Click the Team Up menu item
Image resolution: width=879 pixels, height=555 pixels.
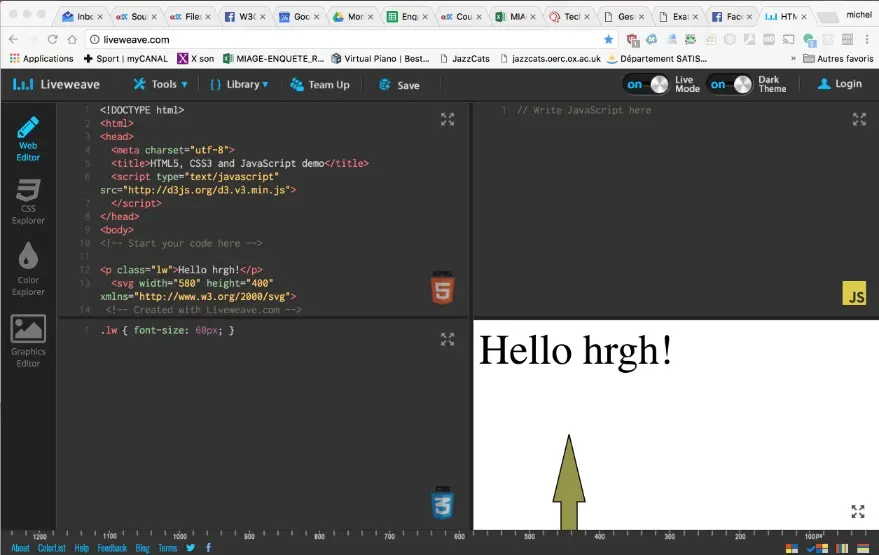tap(320, 85)
